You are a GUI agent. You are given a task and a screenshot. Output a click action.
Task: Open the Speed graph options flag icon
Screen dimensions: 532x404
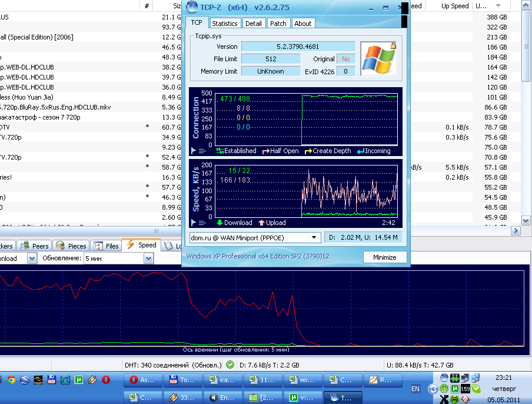pyautogui.click(x=194, y=223)
